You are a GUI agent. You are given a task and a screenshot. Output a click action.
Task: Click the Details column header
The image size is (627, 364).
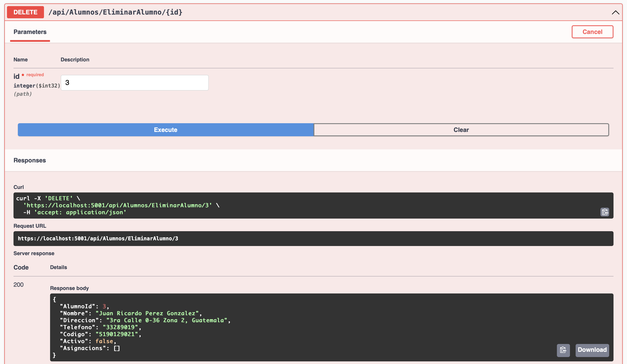click(59, 267)
